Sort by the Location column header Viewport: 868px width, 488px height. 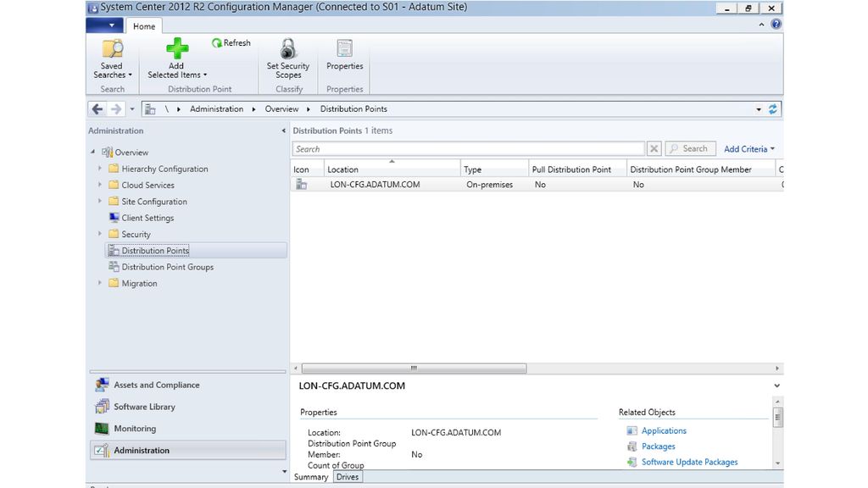click(x=392, y=169)
